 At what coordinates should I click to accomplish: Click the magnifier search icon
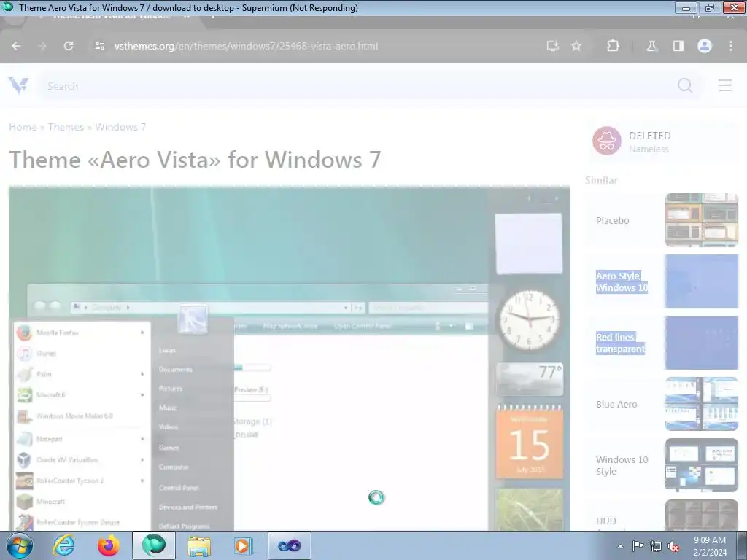coord(685,86)
